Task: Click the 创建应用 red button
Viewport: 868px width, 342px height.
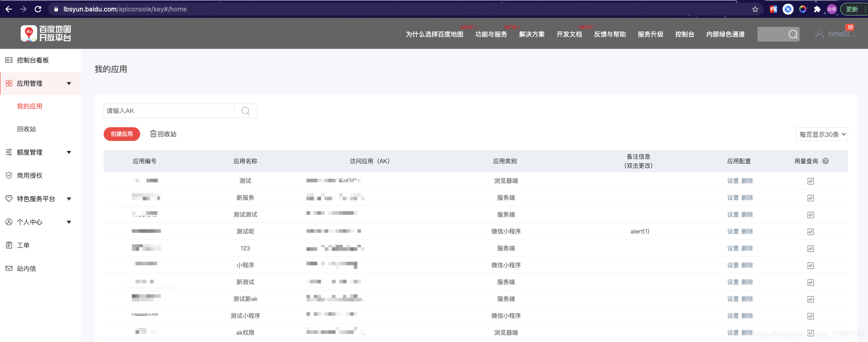Action: [122, 134]
